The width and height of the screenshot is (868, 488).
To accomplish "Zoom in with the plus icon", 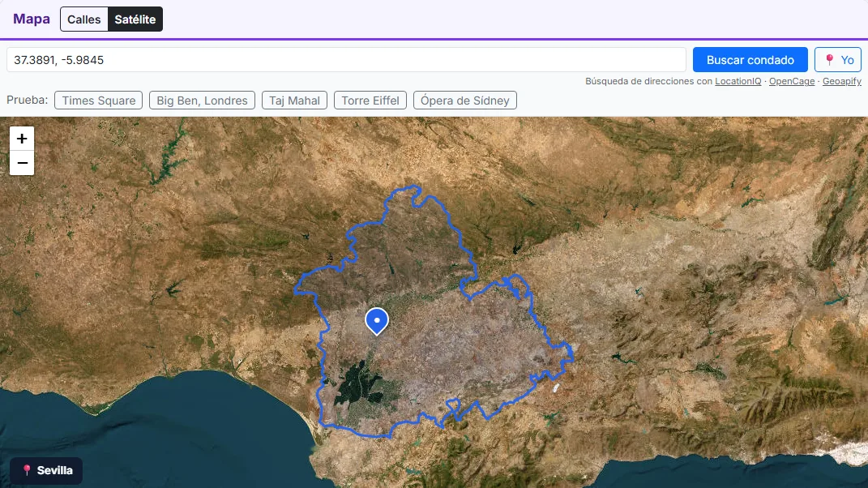I will click(22, 139).
